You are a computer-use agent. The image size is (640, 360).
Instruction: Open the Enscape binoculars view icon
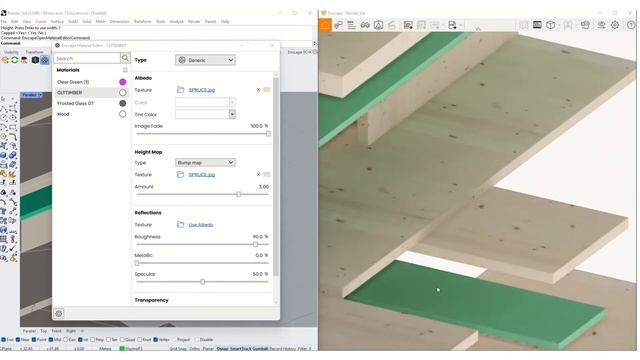tap(364, 25)
